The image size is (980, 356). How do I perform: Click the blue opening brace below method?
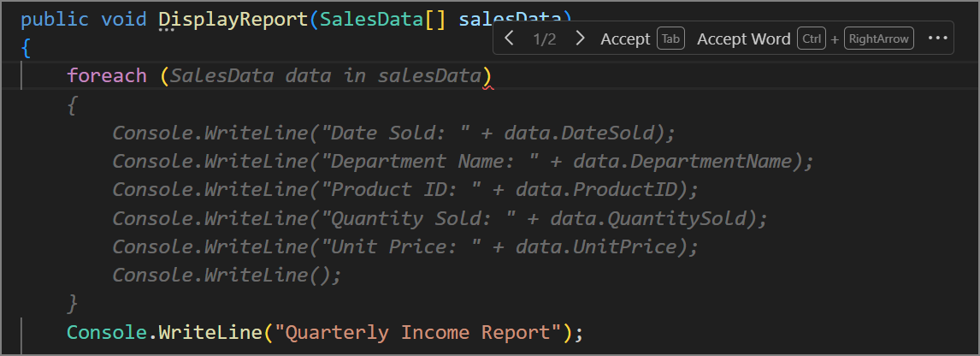[x=26, y=48]
